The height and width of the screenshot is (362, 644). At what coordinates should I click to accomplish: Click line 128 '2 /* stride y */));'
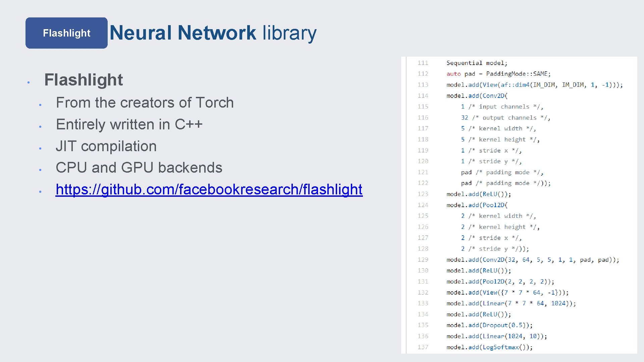coord(495,249)
